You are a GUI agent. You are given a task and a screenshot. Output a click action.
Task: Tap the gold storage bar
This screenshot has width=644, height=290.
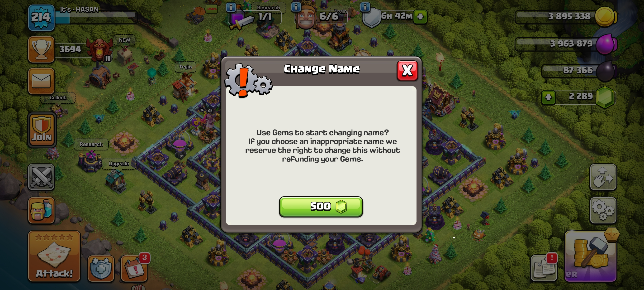tap(565, 16)
